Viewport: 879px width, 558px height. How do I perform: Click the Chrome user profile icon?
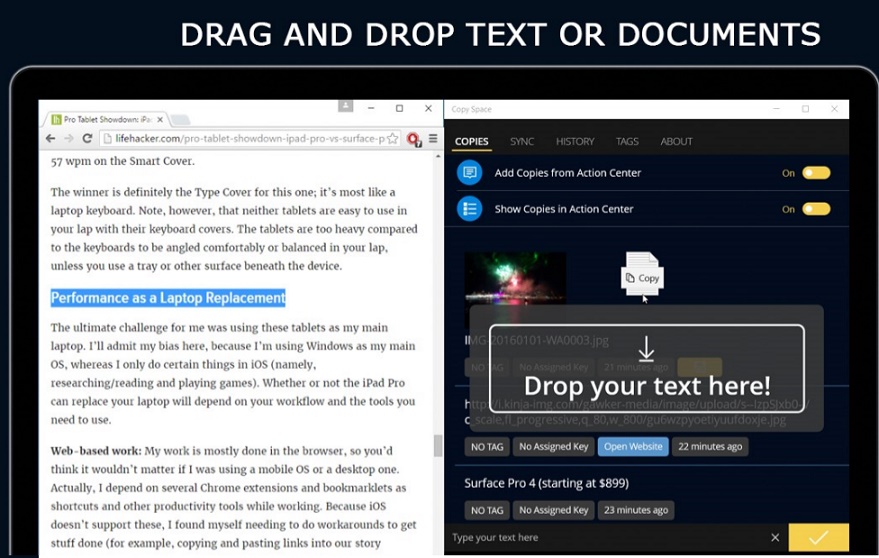click(345, 106)
